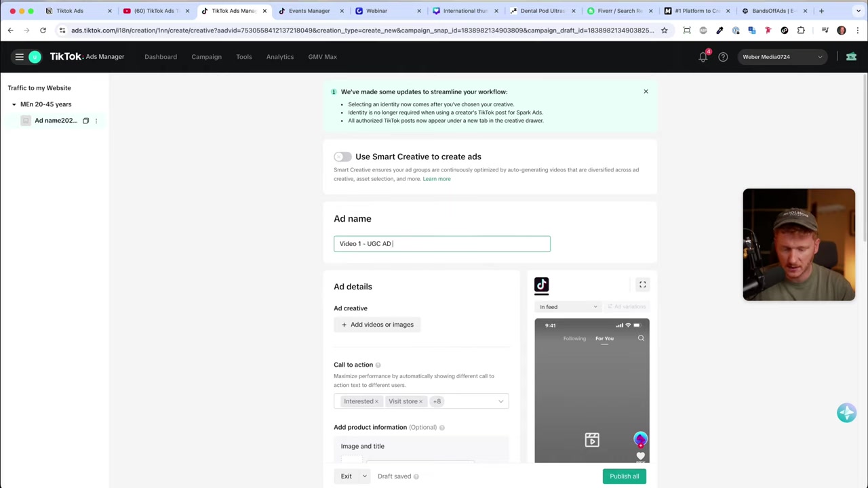868x488 pixels.
Task: Open the browser three-dot menu
Action: (858, 30)
